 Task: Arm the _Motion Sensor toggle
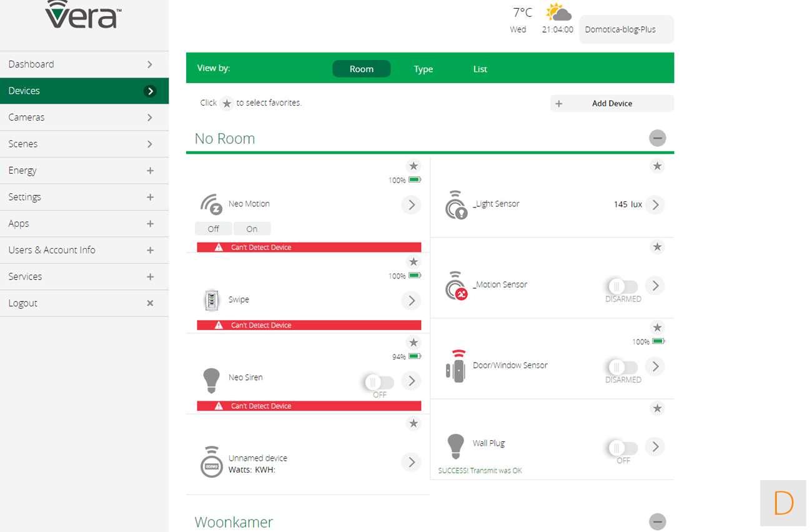[x=623, y=286]
